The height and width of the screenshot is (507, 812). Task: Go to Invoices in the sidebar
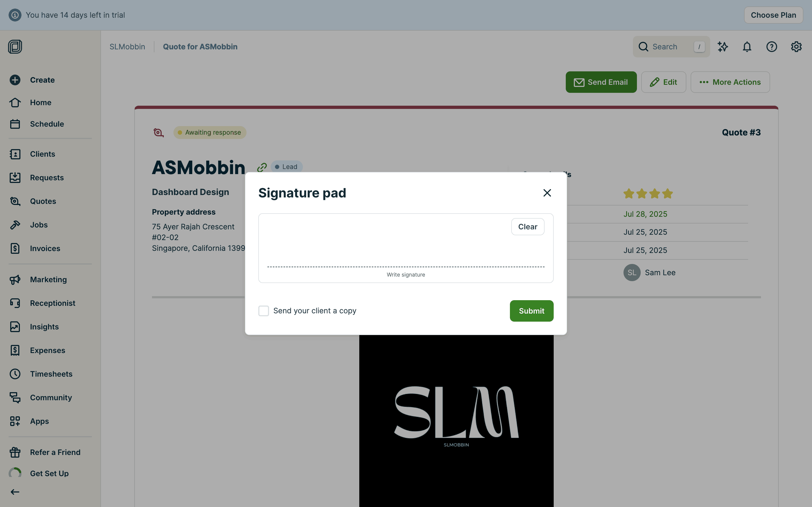click(45, 248)
